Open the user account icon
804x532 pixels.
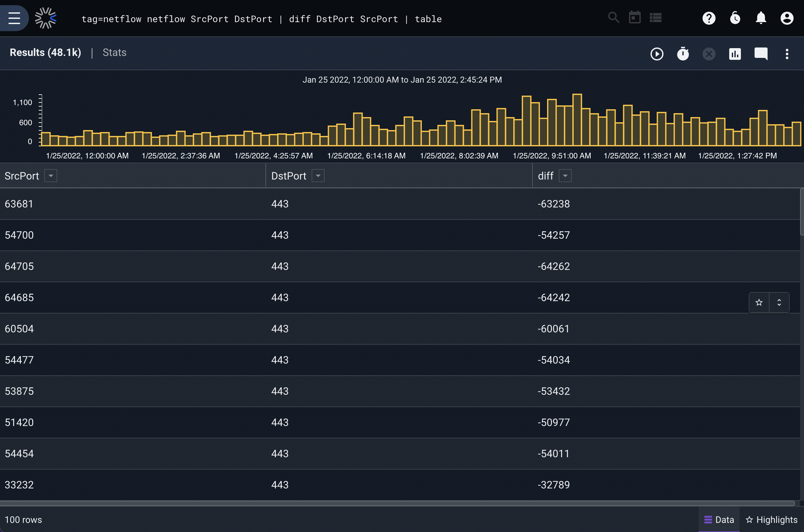(x=787, y=18)
